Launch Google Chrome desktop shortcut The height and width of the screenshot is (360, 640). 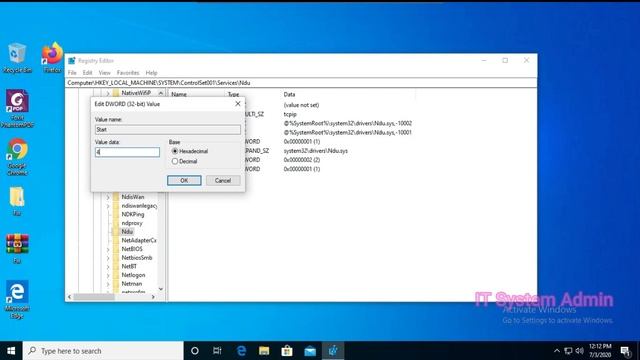(17, 157)
